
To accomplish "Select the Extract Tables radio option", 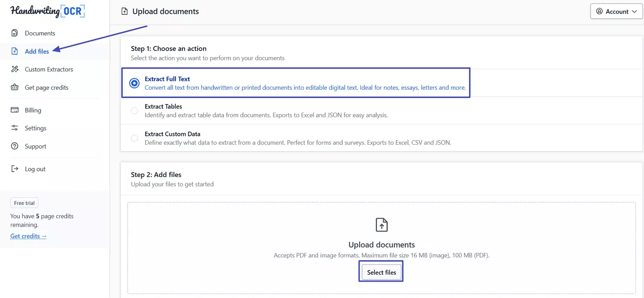I will point(134,111).
